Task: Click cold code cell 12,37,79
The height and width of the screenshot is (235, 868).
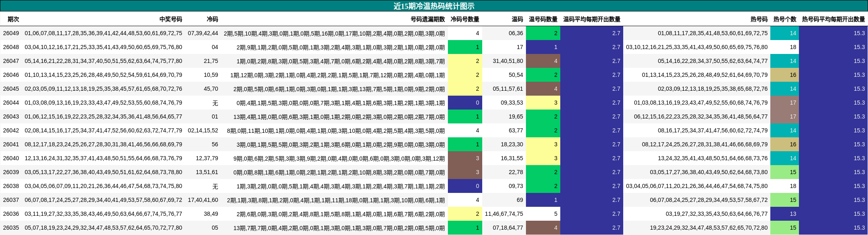Action: [207, 158]
